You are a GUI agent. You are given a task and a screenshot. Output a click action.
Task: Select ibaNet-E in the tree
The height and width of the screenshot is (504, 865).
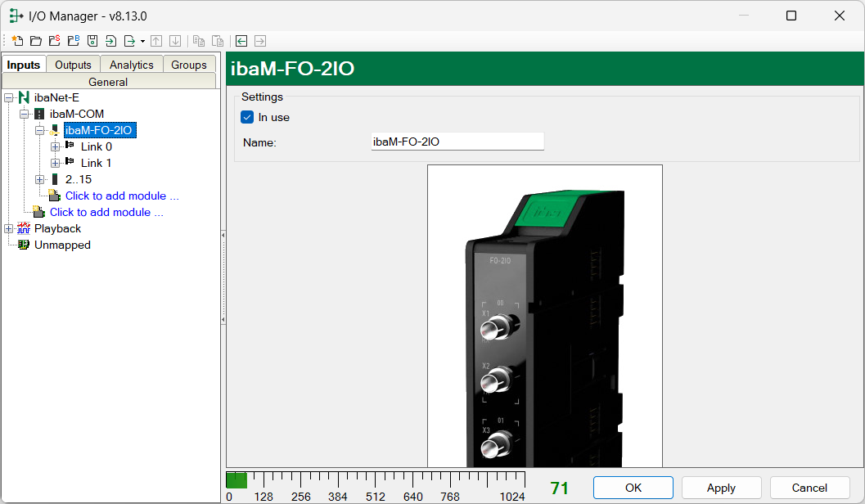(x=56, y=97)
